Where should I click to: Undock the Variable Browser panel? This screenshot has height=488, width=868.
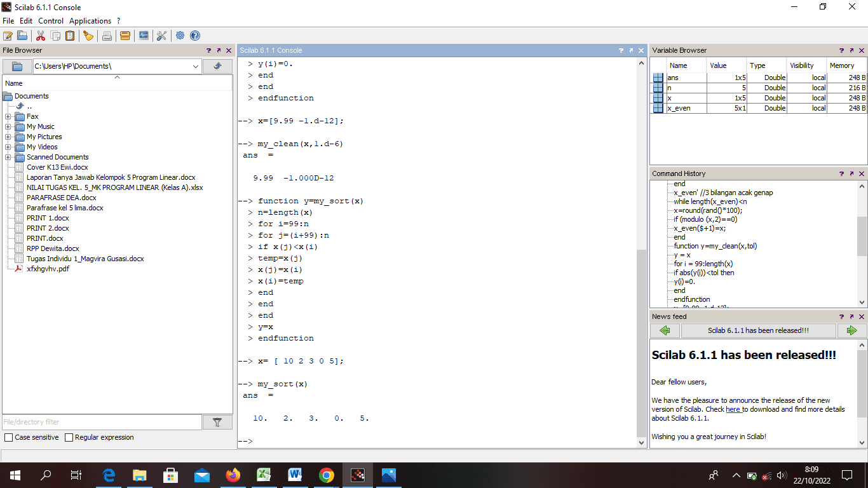(x=851, y=50)
